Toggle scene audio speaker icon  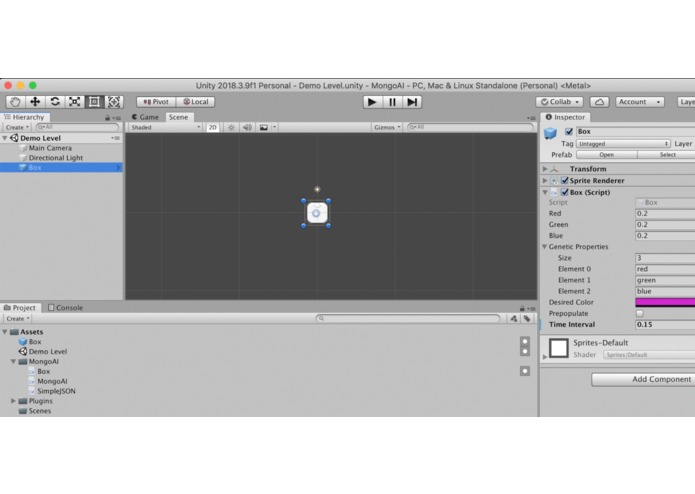coord(247,127)
